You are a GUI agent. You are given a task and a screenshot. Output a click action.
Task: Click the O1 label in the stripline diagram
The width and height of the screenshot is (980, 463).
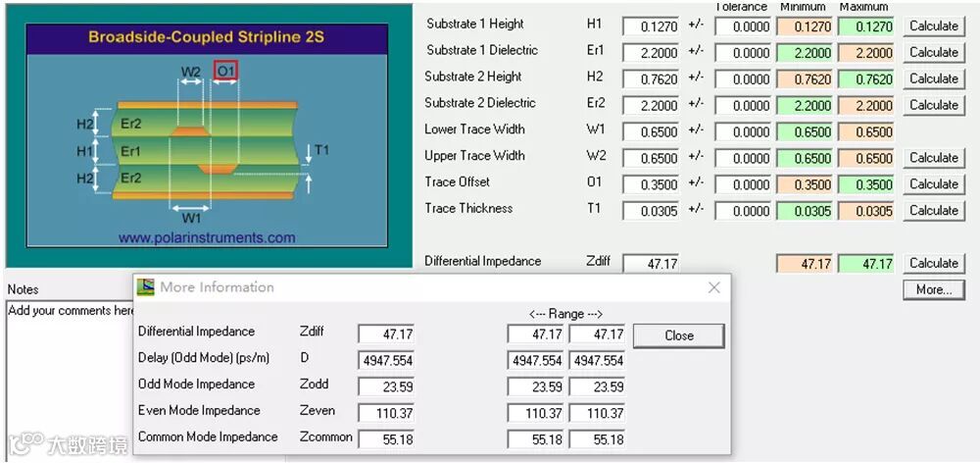(225, 72)
